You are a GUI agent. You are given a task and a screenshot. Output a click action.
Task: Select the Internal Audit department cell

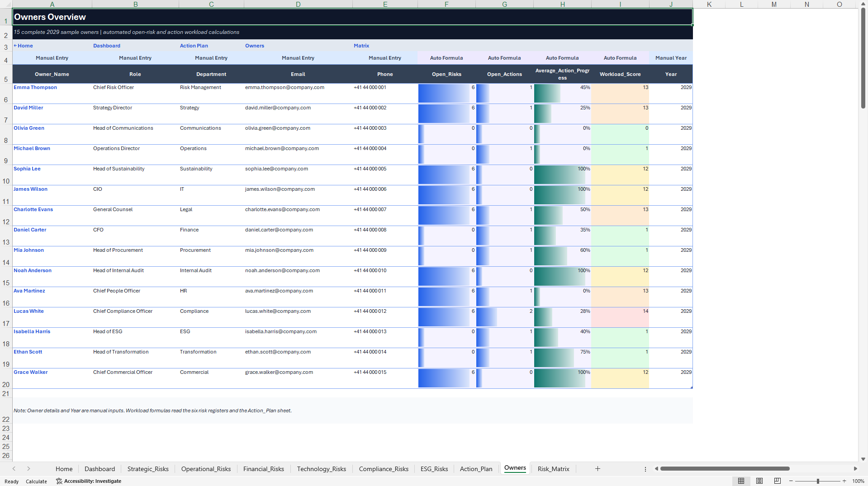pyautogui.click(x=211, y=277)
